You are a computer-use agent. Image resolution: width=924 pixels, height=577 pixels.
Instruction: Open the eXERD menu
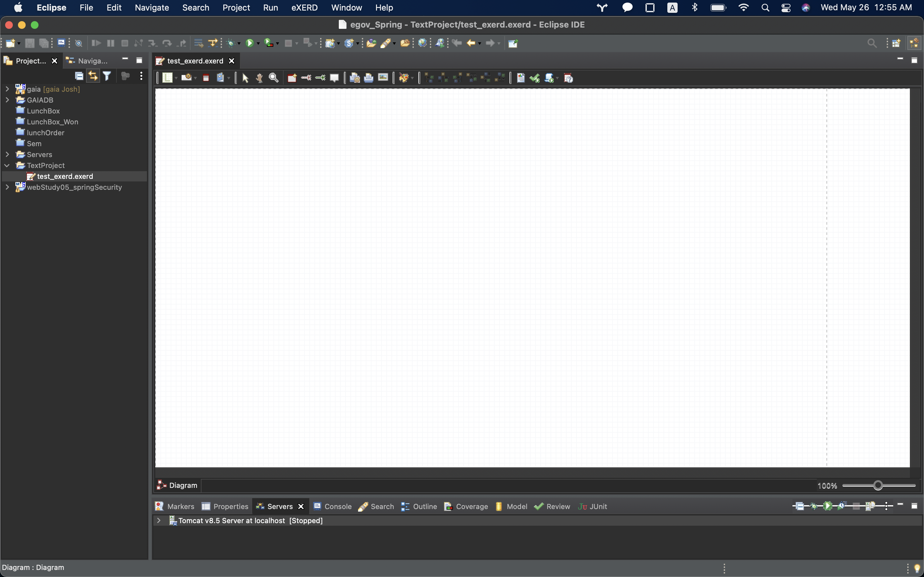click(304, 8)
